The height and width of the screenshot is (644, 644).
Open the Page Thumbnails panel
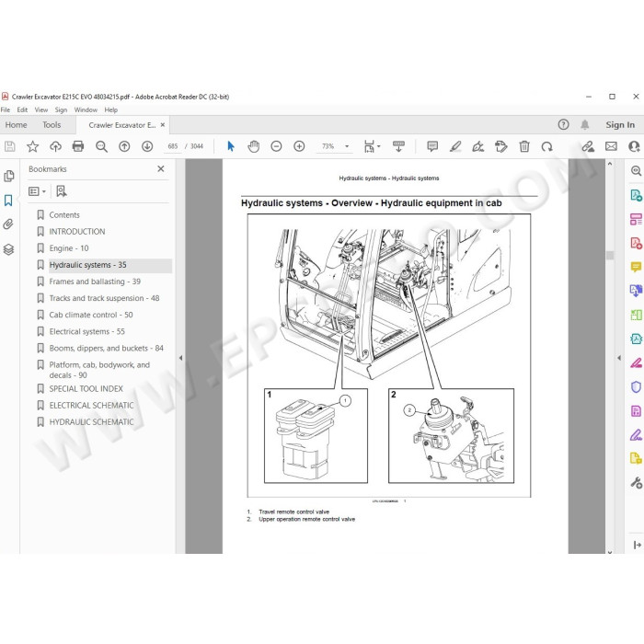point(8,176)
